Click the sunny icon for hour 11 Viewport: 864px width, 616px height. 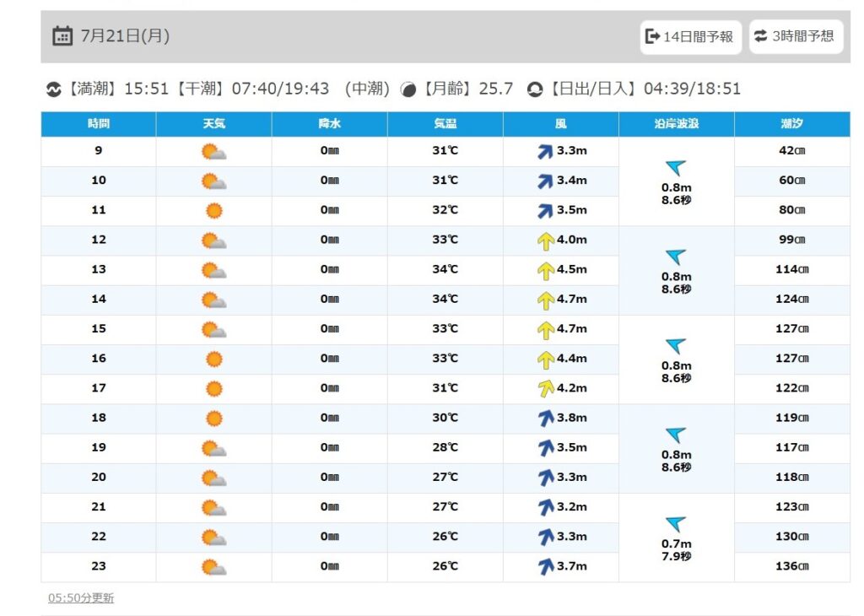coord(213,210)
